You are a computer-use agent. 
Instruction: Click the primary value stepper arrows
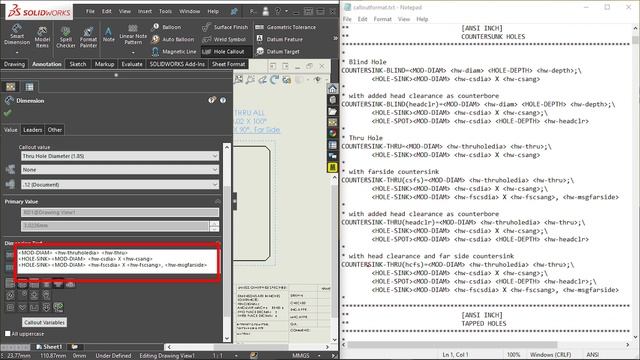pos(214,226)
